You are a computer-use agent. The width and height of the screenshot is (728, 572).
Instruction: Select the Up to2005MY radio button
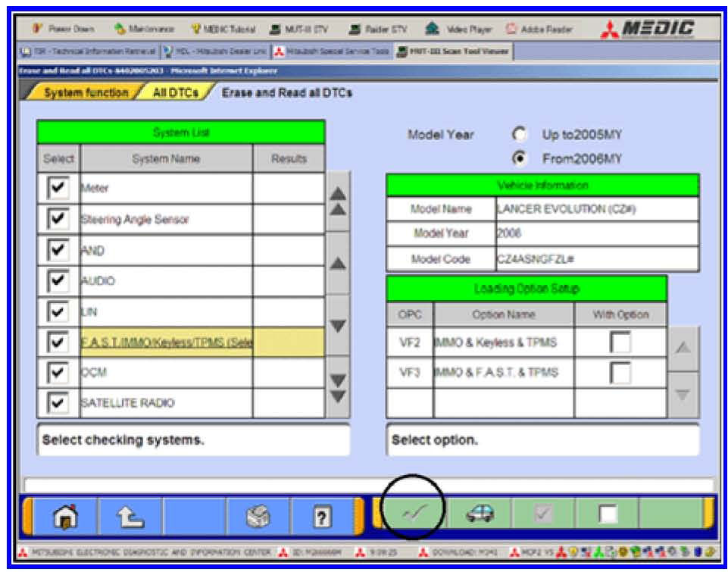click(520, 135)
